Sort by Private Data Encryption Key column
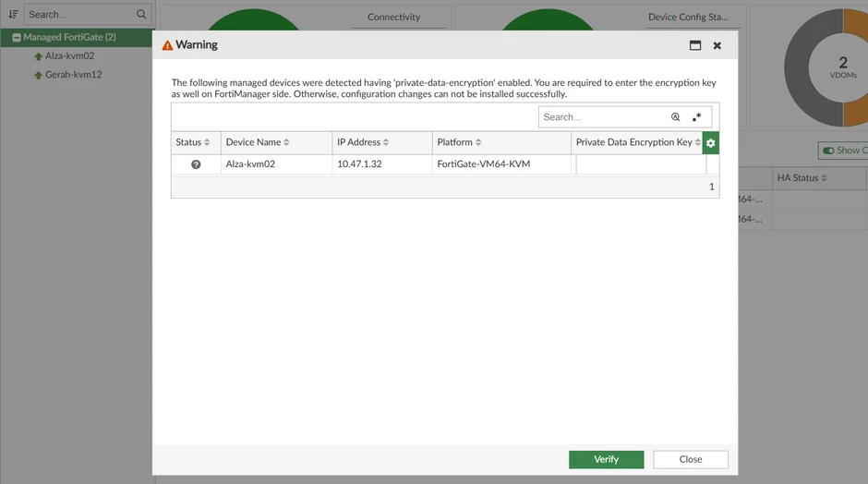 (636, 142)
